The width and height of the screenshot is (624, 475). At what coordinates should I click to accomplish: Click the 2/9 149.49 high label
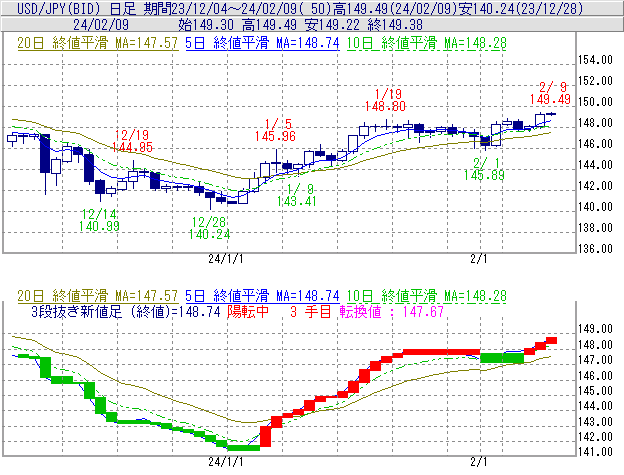point(550,93)
